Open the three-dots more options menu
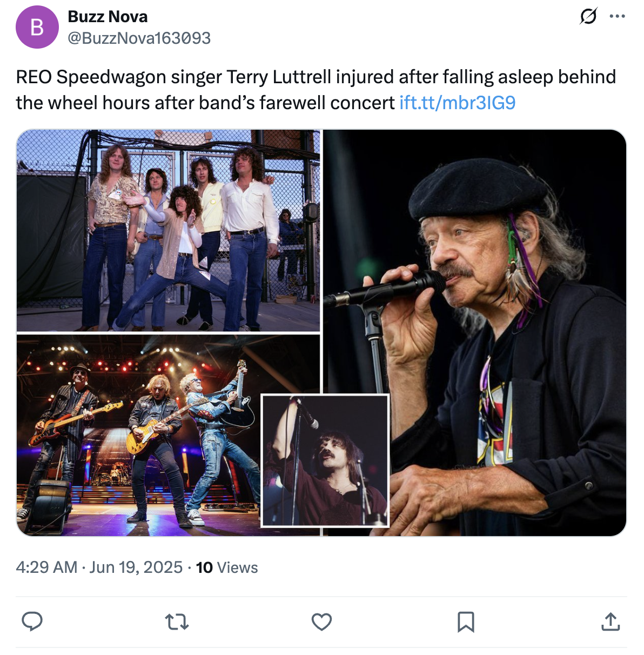The image size is (644, 655). pos(617,16)
